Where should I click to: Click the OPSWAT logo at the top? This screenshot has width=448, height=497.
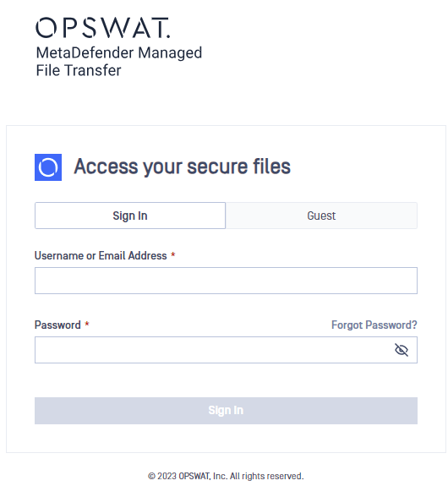tap(103, 28)
